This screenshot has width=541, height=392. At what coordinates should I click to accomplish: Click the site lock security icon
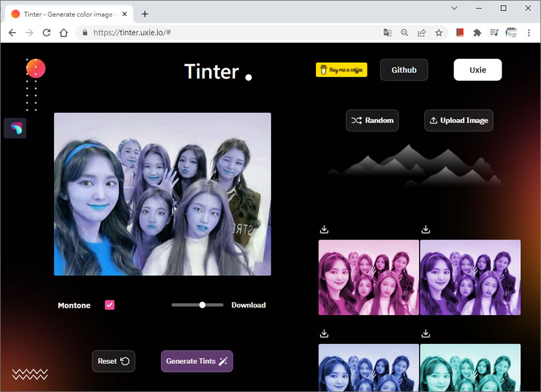(x=85, y=33)
